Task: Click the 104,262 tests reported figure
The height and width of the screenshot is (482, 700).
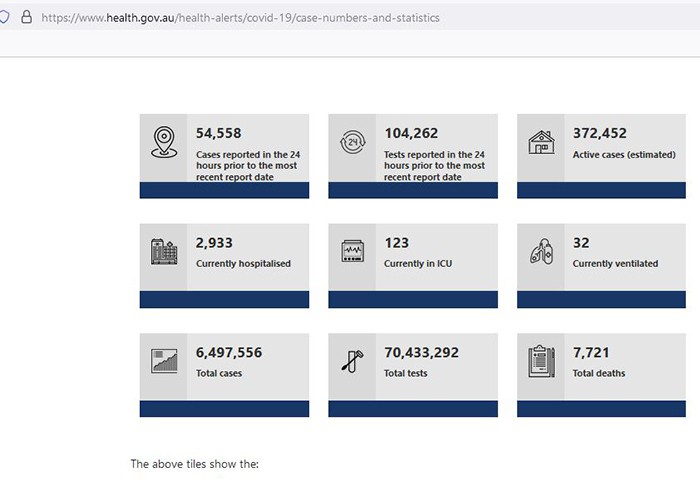Action: pos(411,133)
